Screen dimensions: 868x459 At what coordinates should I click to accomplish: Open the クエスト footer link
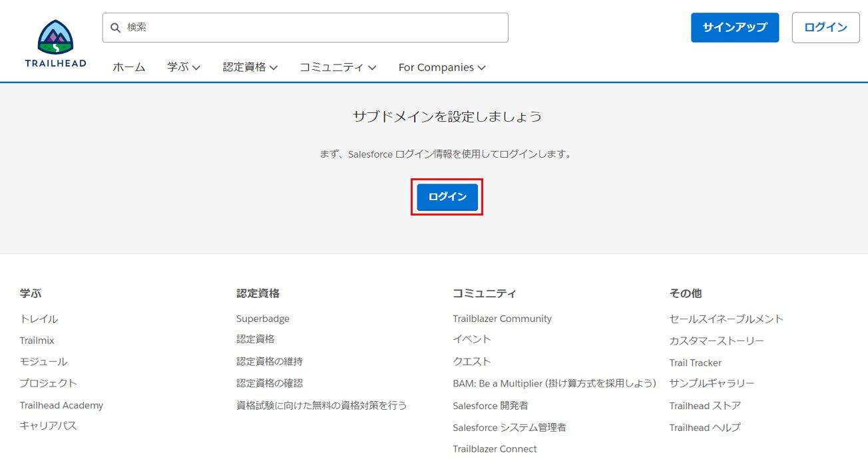point(472,362)
